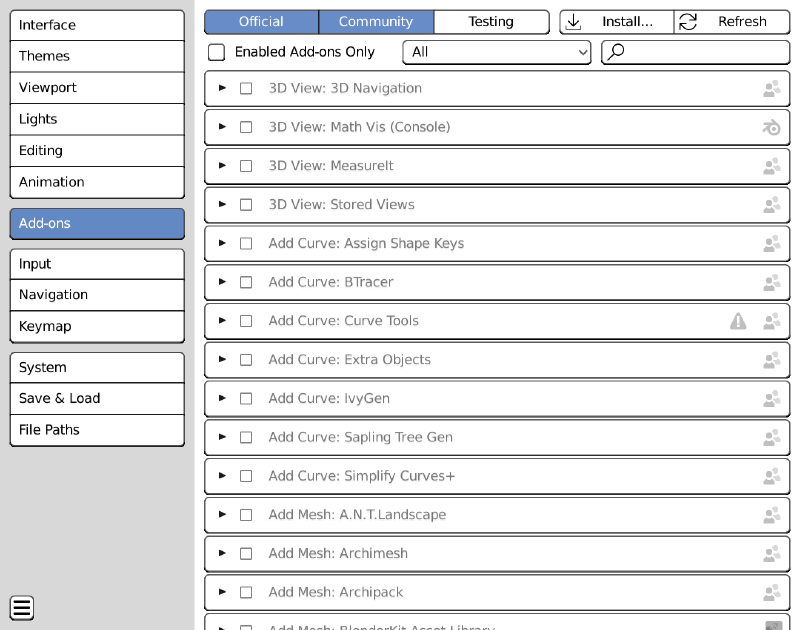Enable the Add Mesh: A.N.T.Landscape checkbox
800x630 pixels.
(246, 515)
